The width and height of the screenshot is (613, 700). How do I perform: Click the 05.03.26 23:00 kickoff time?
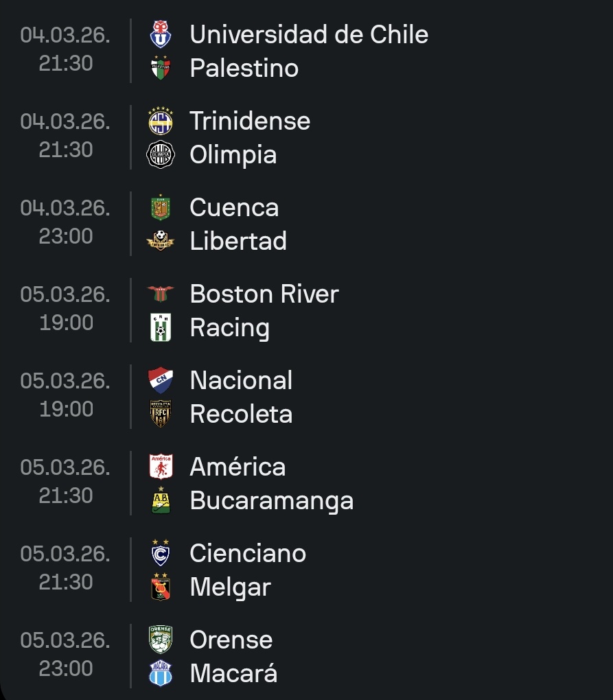(65, 655)
